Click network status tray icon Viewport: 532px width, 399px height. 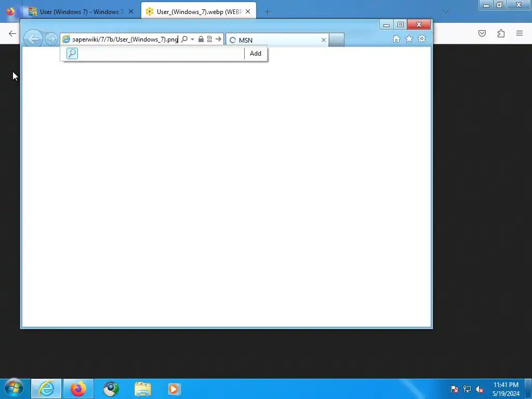point(467,389)
